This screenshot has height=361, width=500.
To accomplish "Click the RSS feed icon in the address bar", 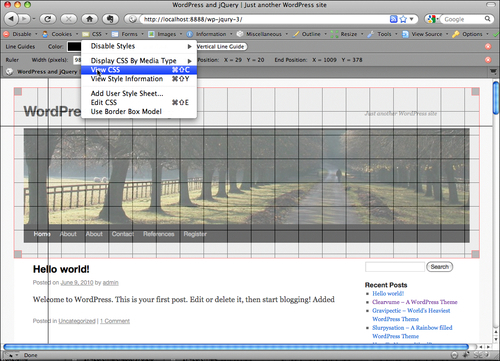I will (x=394, y=19).
